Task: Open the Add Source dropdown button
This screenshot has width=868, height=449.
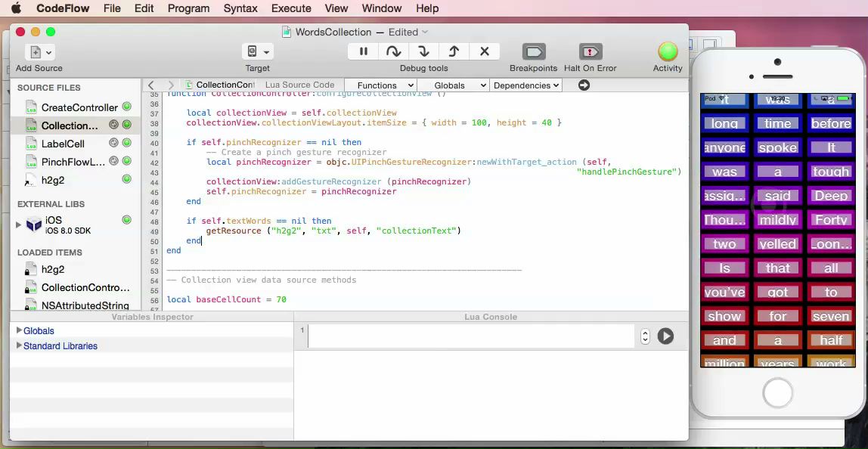Action: [39, 52]
